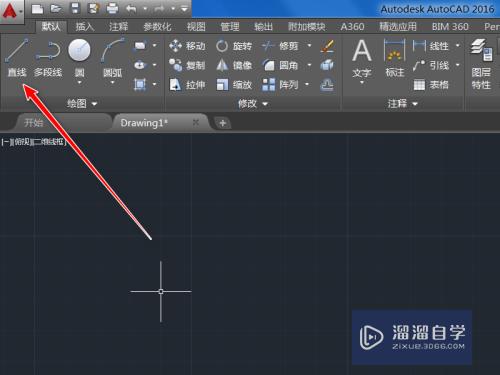The height and width of the screenshot is (375, 500).
Task: Select the 线性 linear dimension tool
Action: [x=431, y=46]
